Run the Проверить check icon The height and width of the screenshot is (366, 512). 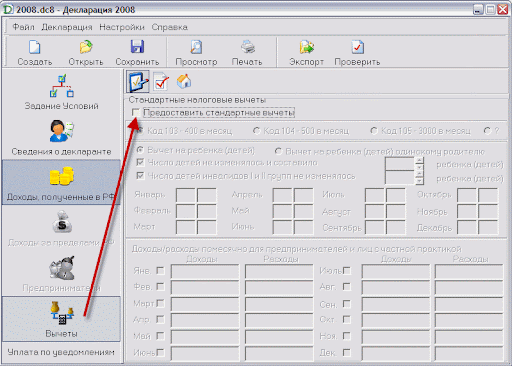[357, 47]
